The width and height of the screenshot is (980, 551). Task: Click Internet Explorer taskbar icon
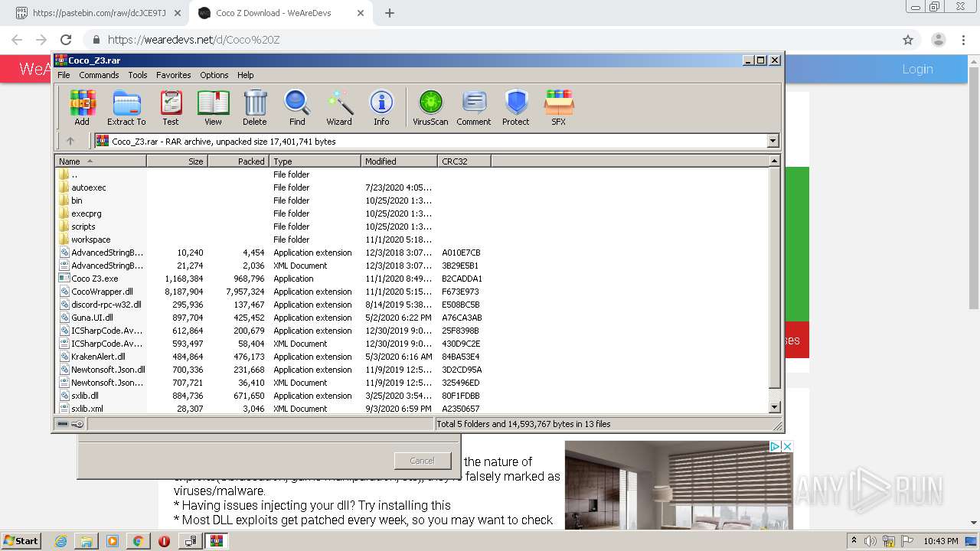point(61,541)
